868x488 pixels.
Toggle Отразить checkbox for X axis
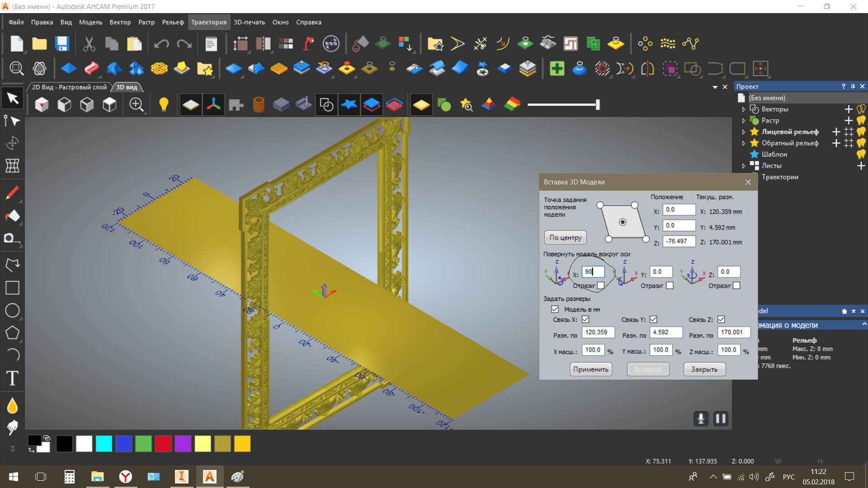(x=601, y=286)
